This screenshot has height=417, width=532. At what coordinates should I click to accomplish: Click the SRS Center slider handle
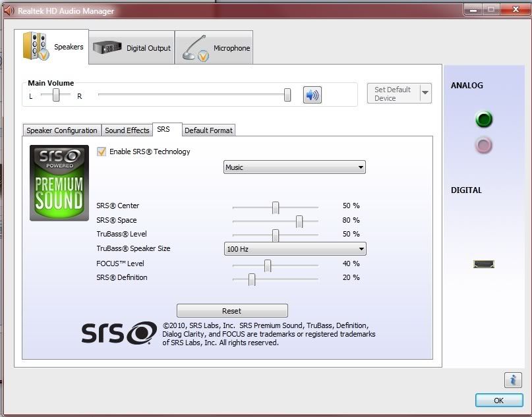276,208
